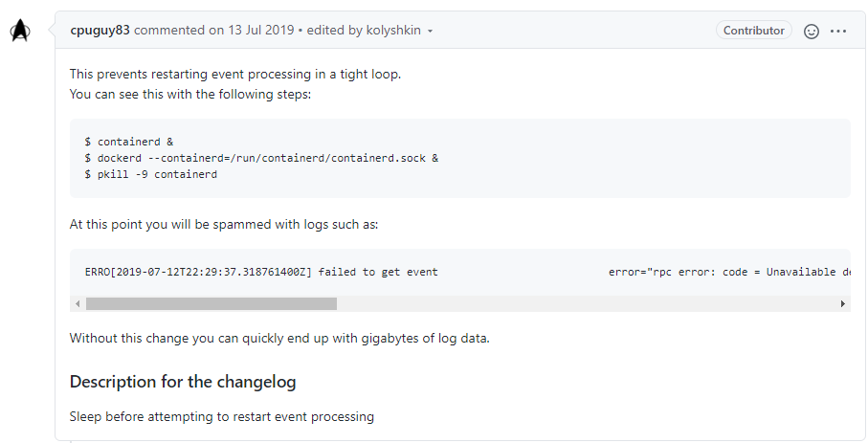Click the horizontal scrollbar thumb in log block
Screen dimensions: 868x443
tap(211, 303)
